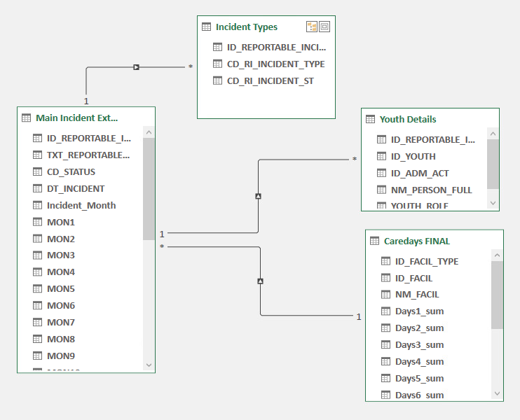Select the NM_FACIL field
Screen dimensions: 520x420
417,295
